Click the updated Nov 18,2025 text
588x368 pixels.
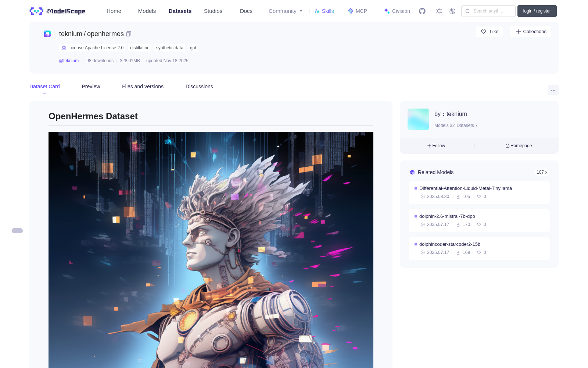pyautogui.click(x=167, y=61)
